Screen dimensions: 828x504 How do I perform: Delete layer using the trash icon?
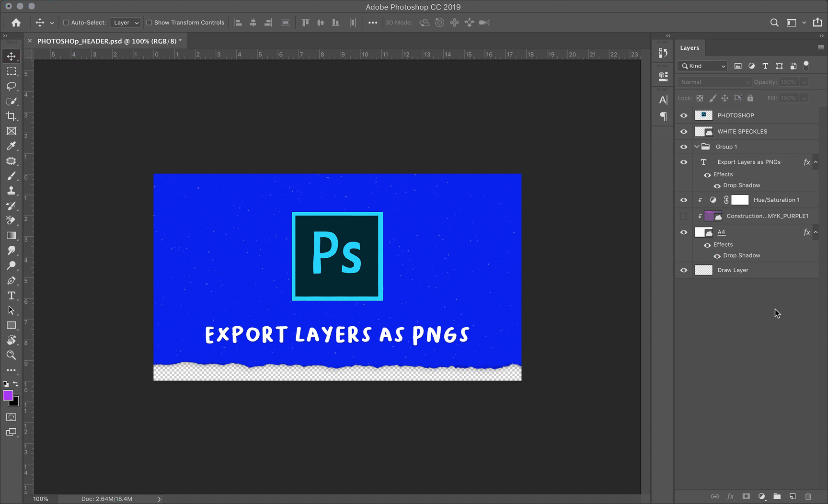click(x=808, y=496)
